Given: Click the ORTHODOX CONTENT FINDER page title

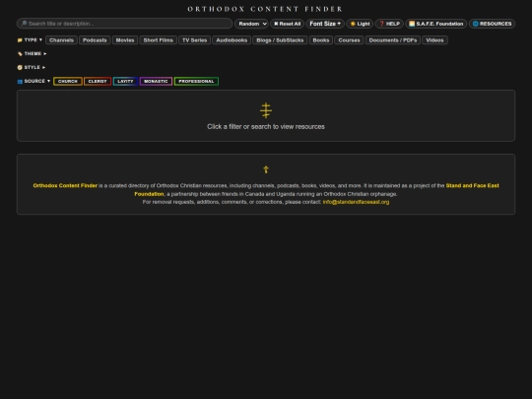Looking at the screenshot, I should coord(266,9).
